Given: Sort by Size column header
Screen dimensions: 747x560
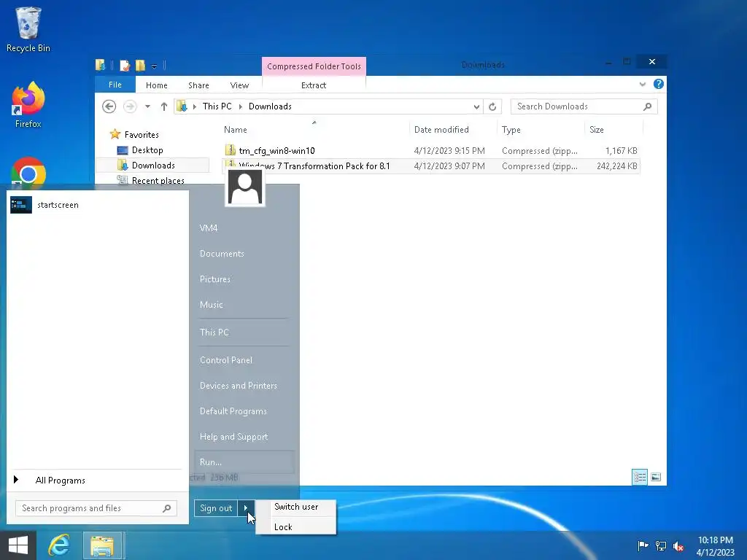Looking at the screenshot, I should [x=597, y=130].
